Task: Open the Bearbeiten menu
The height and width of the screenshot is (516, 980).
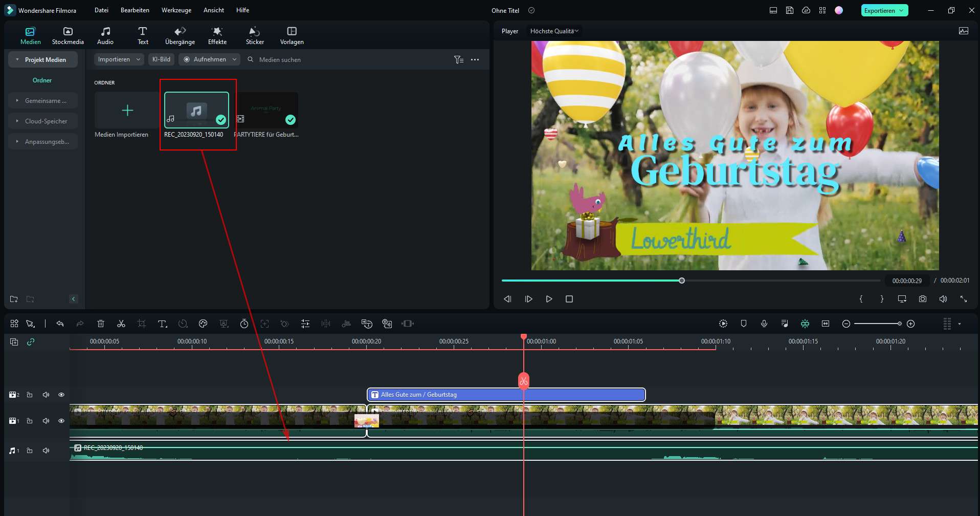Action: point(135,10)
